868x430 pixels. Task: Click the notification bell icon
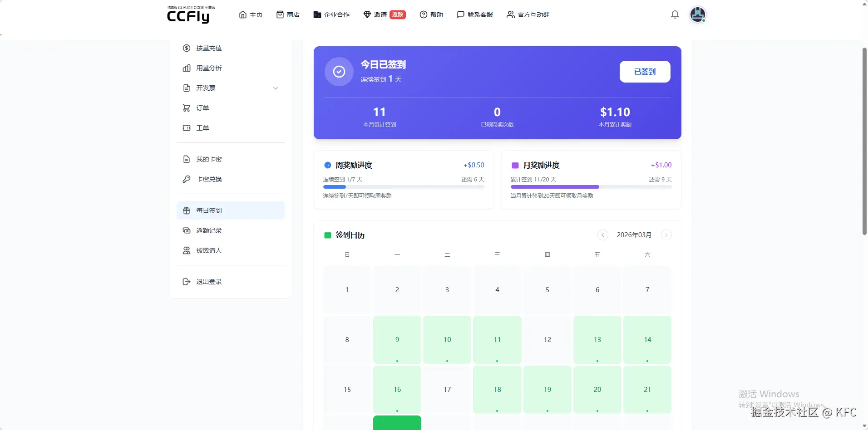tap(675, 15)
